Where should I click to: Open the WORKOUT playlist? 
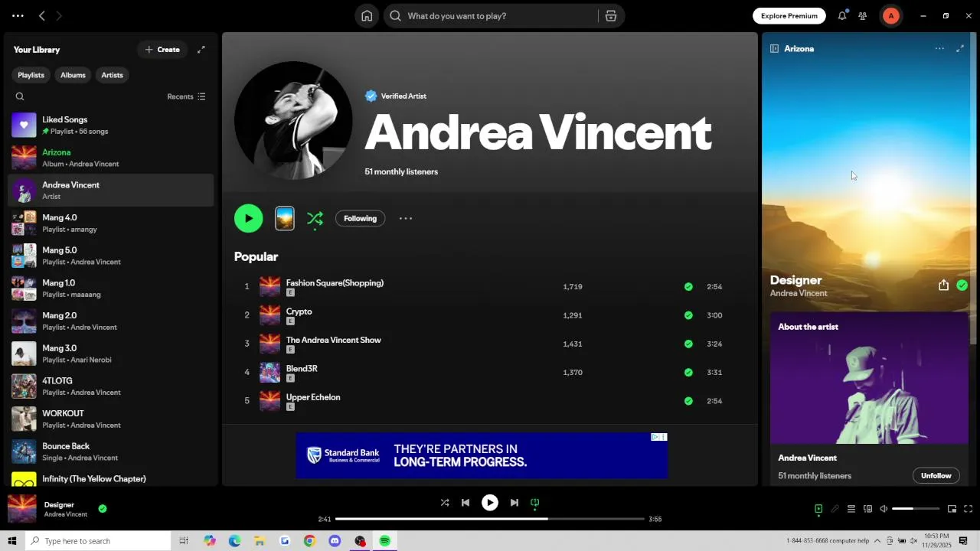[x=111, y=419]
